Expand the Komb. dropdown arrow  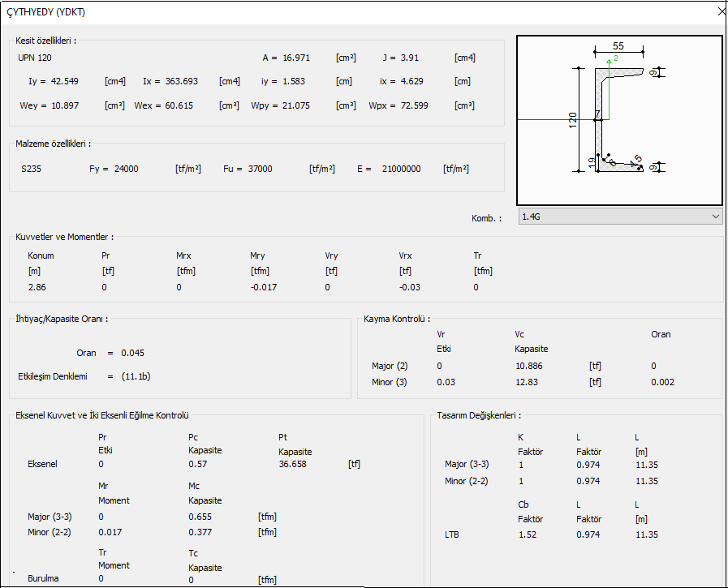[714, 217]
